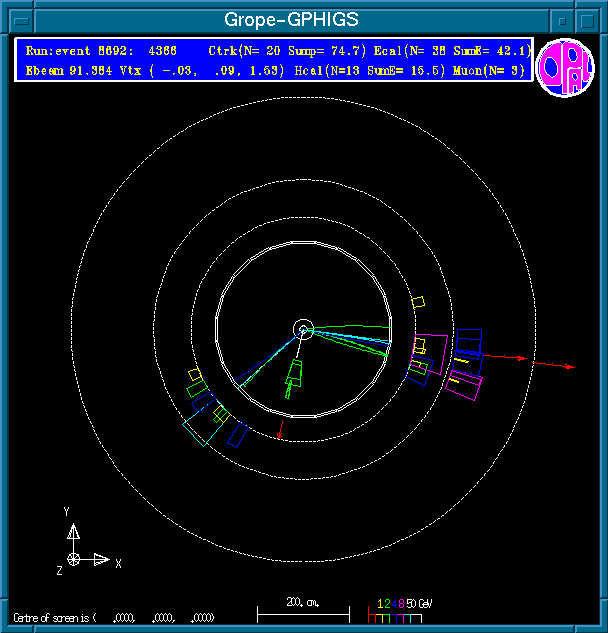Viewport: 608px width, 633px height.
Task: Select the central vertex circle
Action: point(303,328)
